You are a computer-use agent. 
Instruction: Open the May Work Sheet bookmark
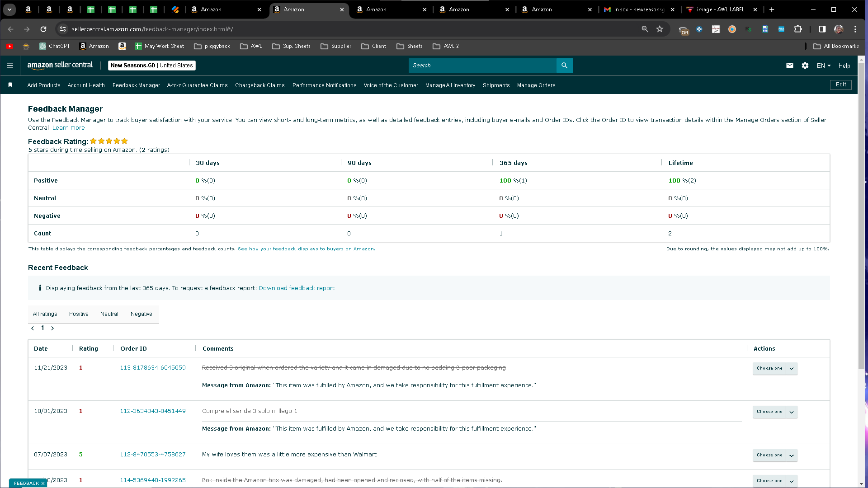pos(160,46)
